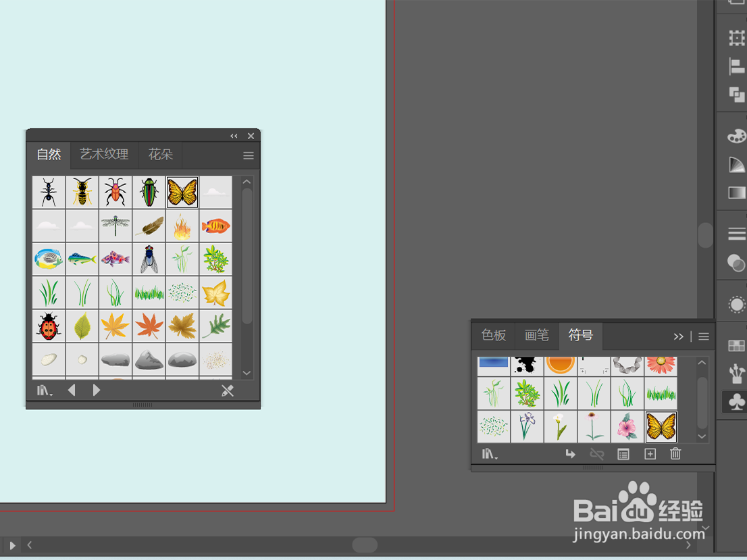Select the pointed gray rock symbol

pyautogui.click(x=149, y=359)
